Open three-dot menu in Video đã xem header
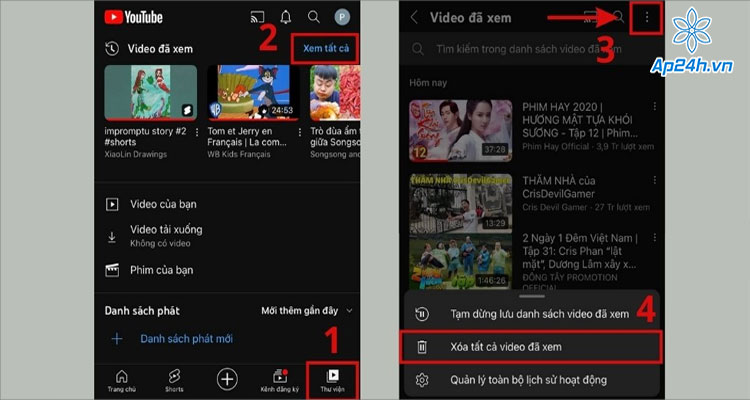Screen dimensions: 750x400 coord(647,18)
